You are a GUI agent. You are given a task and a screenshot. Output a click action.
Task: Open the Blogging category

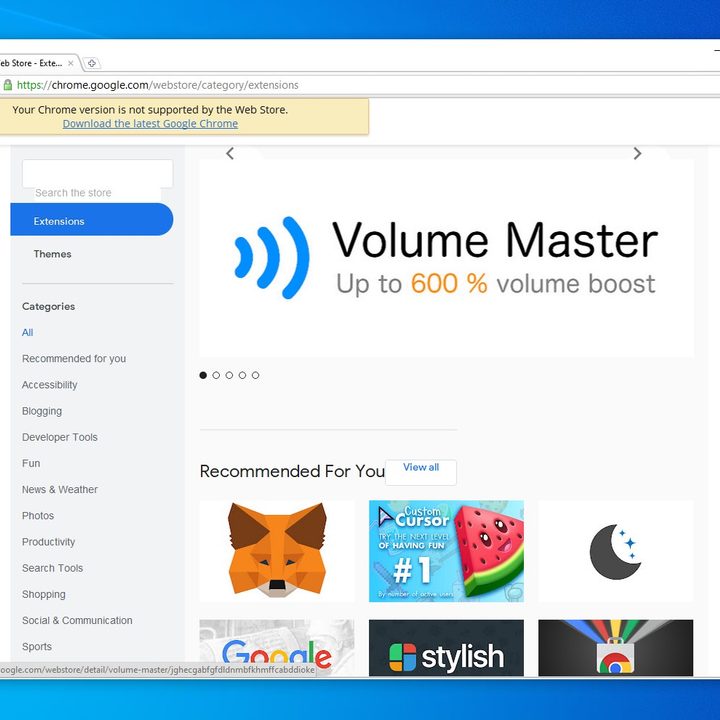coord(42,411)
